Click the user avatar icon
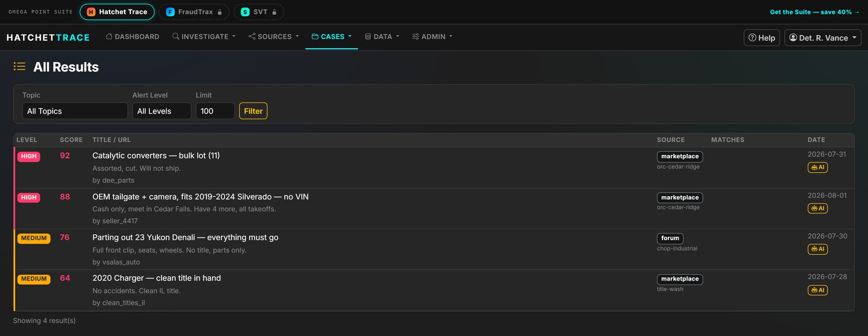This screenshot has width=868, height=336. [793, 38]
